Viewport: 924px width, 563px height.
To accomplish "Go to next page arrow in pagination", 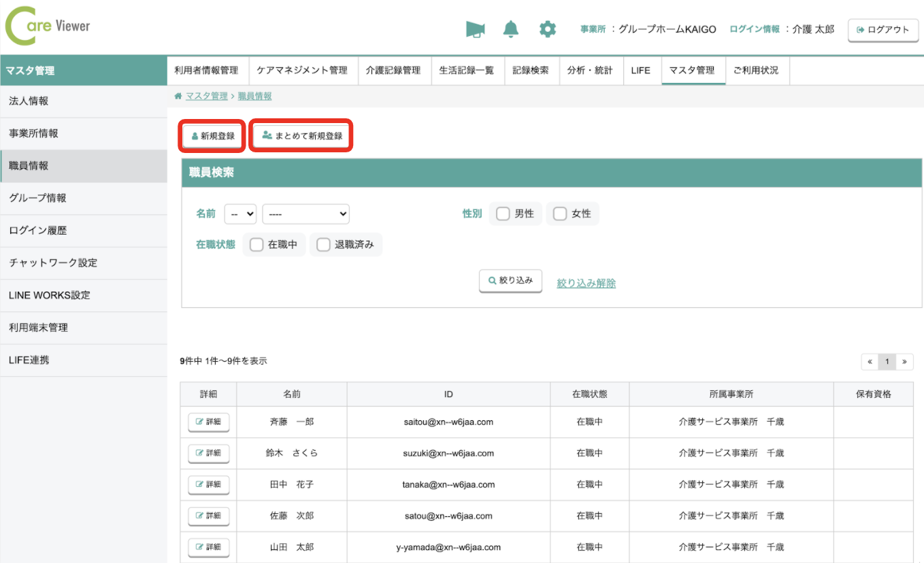I will point(904,362).
